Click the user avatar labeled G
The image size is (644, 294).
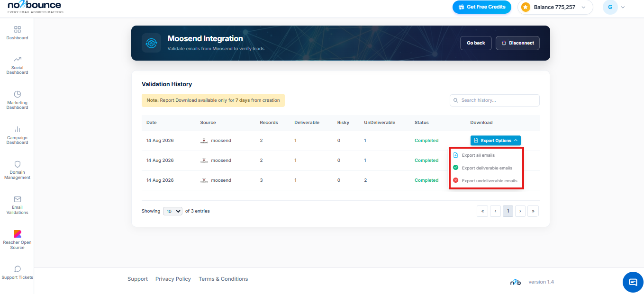tap(610, 7)
